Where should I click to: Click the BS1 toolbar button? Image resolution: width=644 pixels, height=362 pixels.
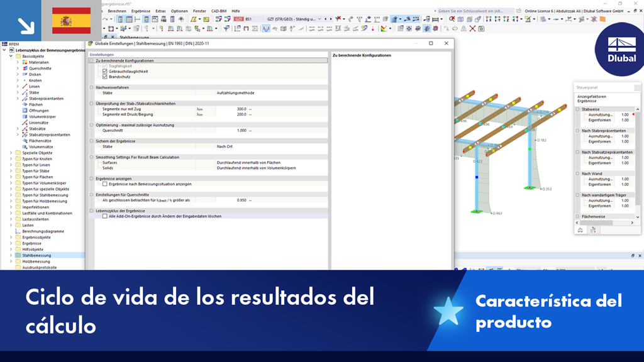tap(248, 19)
